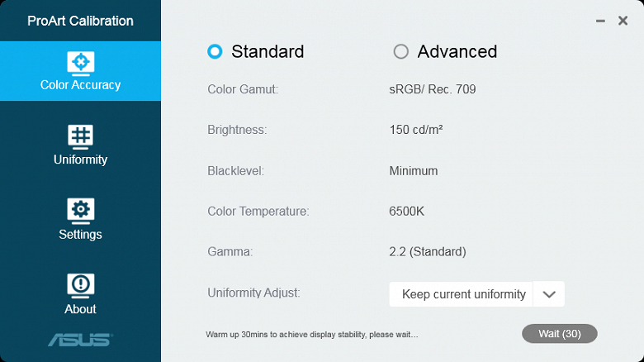Screen dimensions: 644x362
Task: Open the Settings gear monitor icon
Action: 80,211
